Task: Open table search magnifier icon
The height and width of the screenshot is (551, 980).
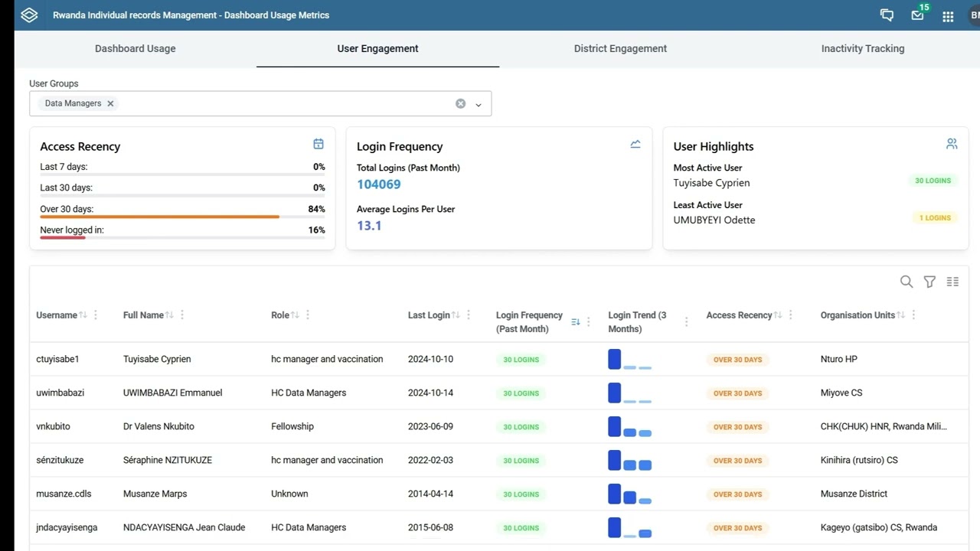Action: click(x=906, y=282)
